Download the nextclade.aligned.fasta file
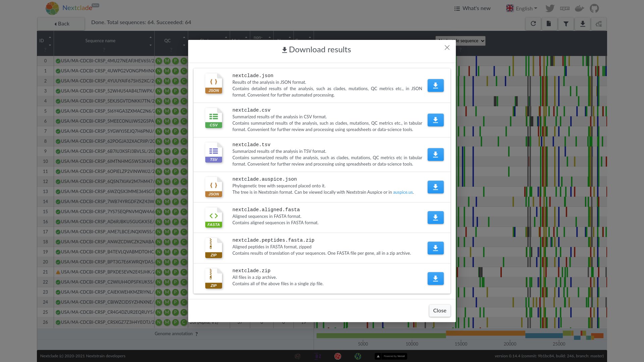This screenshot has height=362, width=644. [435, 218]
